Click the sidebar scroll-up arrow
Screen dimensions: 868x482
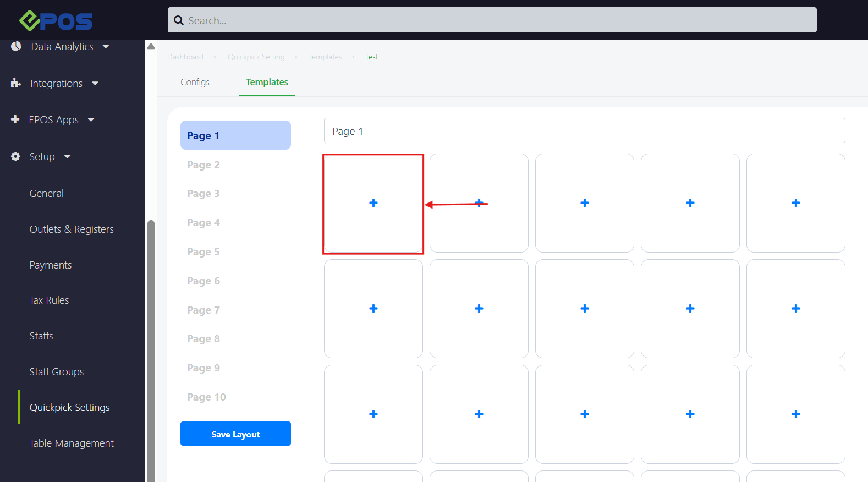[x=151, y=46]
